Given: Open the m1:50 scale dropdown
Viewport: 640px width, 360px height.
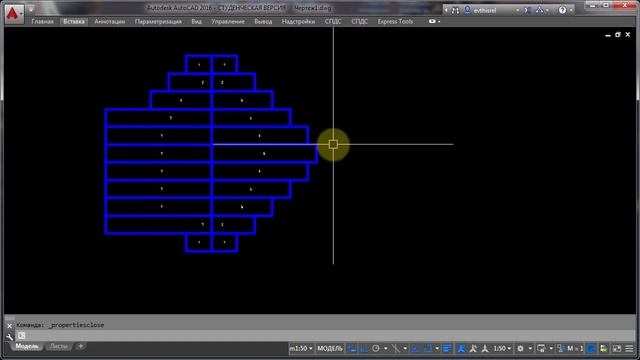Looking at the screenshot, I should [x=301, y=348].
